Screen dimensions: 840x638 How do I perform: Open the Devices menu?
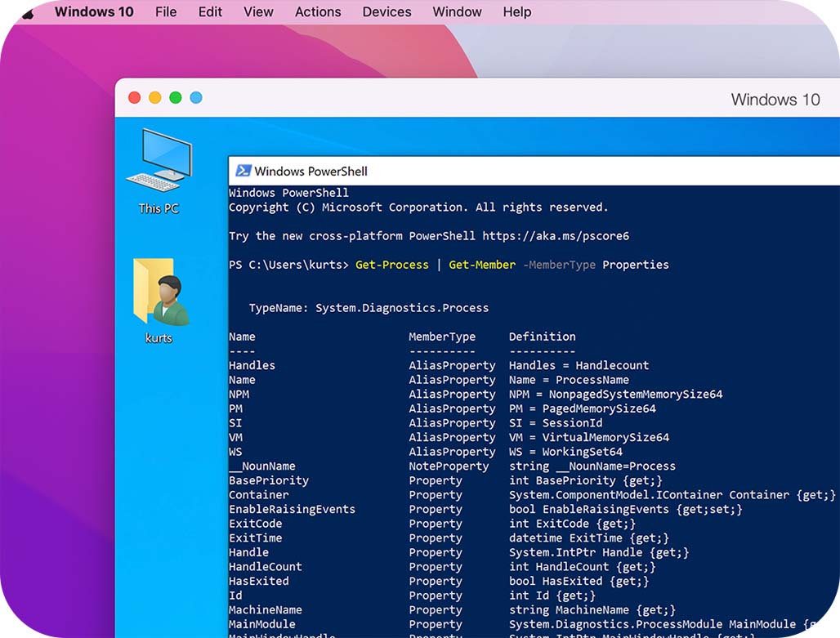[386, 11]
